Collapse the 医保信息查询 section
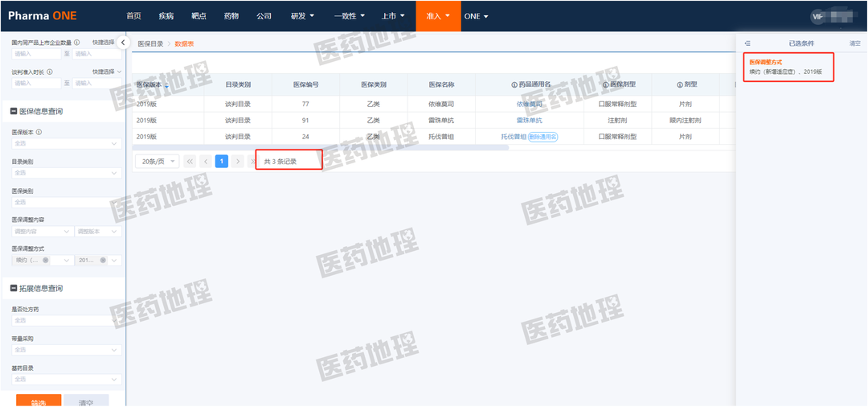868x407 pixels. (x=14, y=111)
